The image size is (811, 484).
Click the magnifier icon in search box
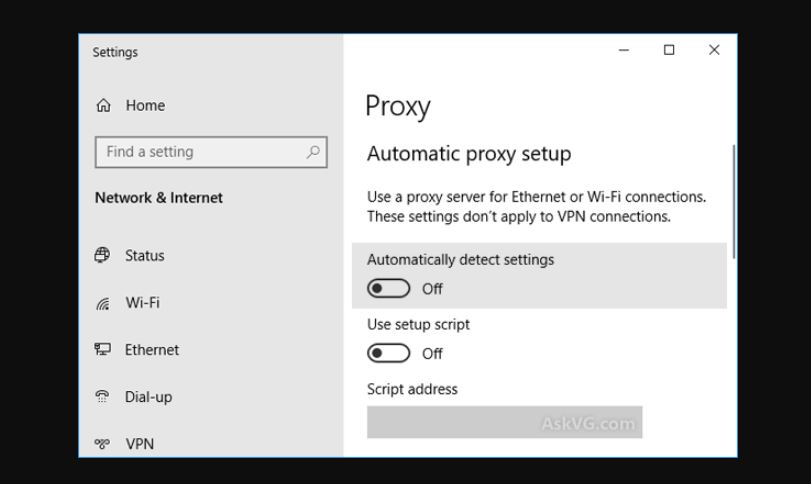click(x=313, y=152)
